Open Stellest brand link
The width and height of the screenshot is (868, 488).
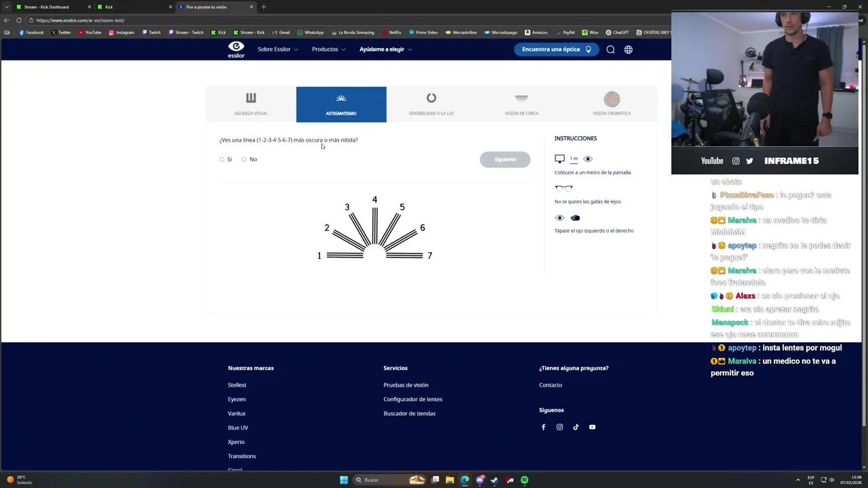click(237, 385)
